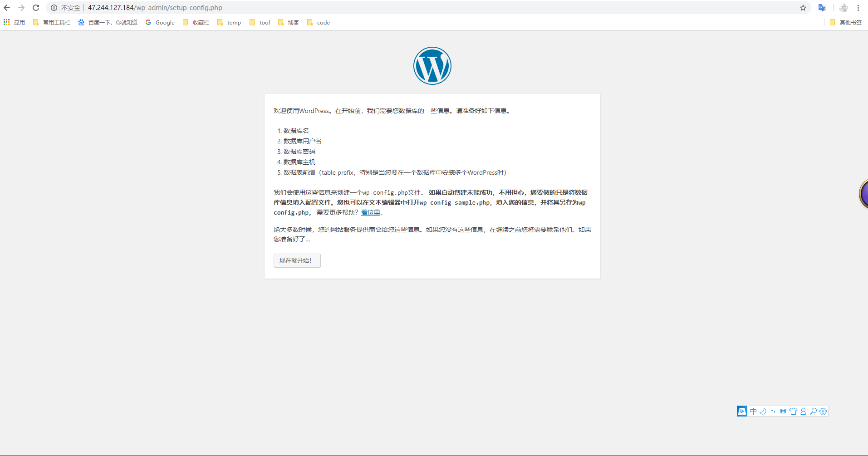Open the Google bookmark
The height and width of the screenshot is (456, 868).
[x=160, y=22]
